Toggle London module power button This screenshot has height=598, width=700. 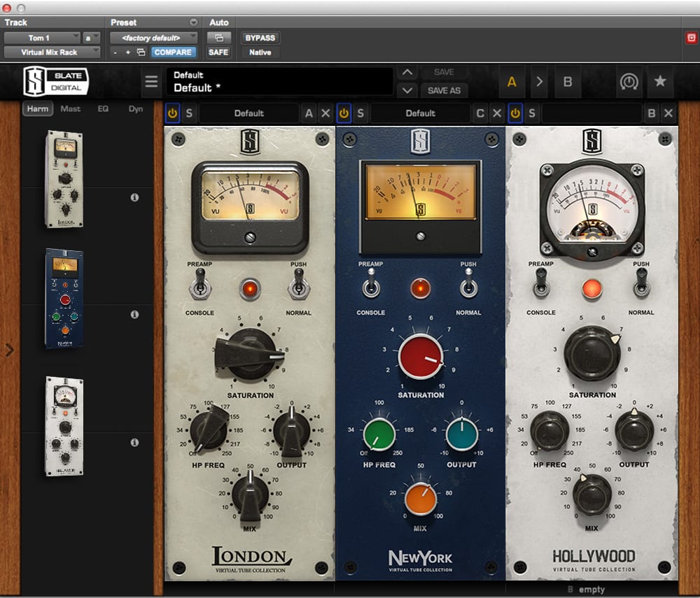coord(172,113)
